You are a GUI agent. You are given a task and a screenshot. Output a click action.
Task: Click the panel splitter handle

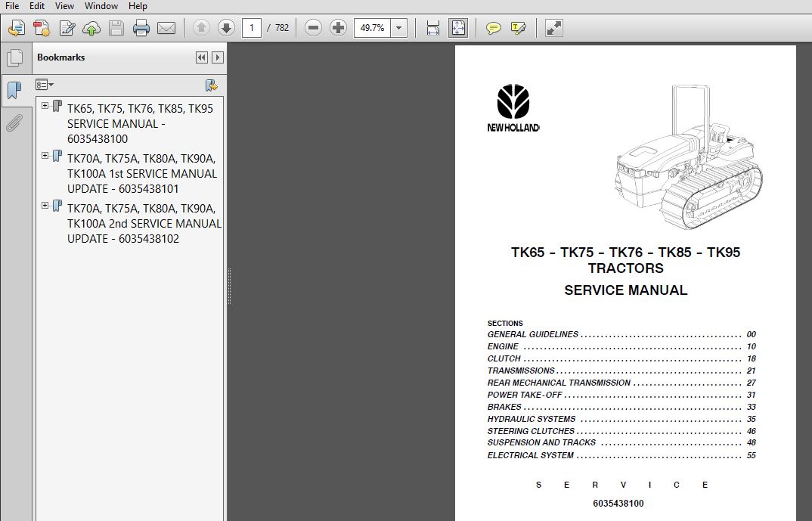click(229, 287)
